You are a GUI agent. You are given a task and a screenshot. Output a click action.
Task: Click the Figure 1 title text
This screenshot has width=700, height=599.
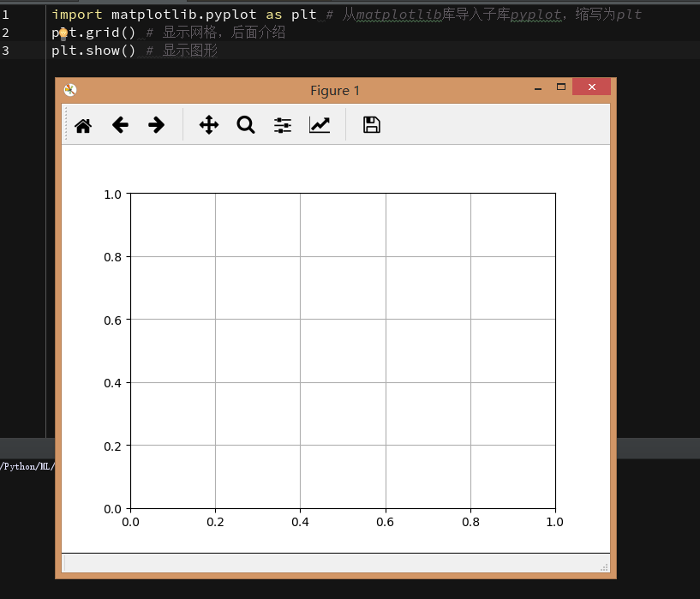point(335,91)
